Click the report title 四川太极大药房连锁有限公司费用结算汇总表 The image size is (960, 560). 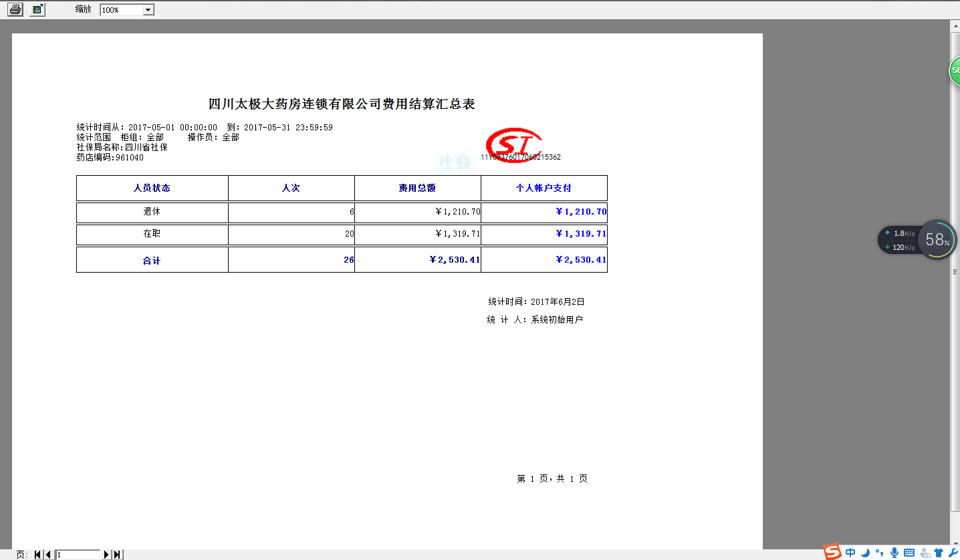click(x=342, y=104)
